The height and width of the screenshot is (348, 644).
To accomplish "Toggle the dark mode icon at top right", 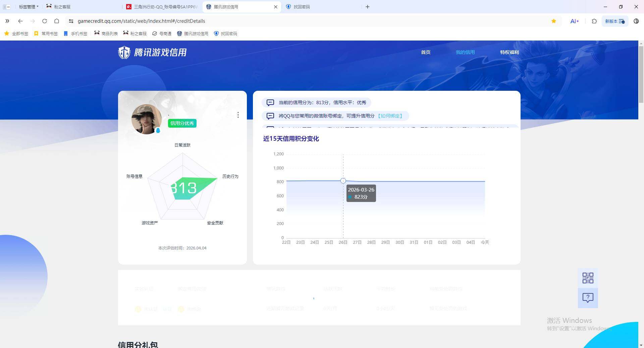I will (636, 21).
